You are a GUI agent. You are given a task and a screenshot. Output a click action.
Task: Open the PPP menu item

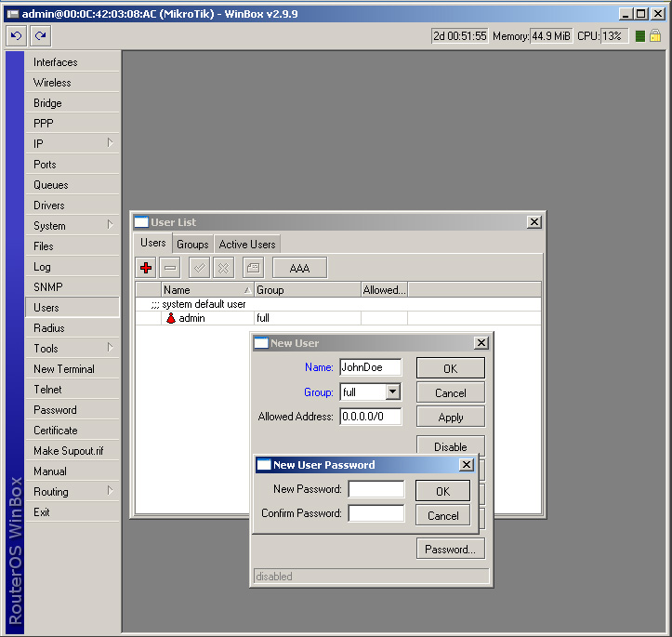tap(72, 124)
